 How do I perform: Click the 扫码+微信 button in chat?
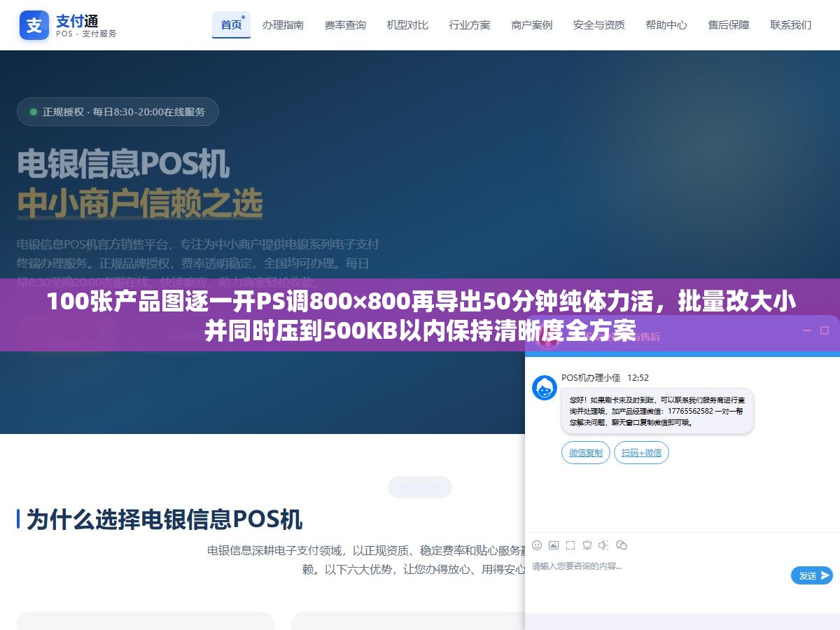641,453
